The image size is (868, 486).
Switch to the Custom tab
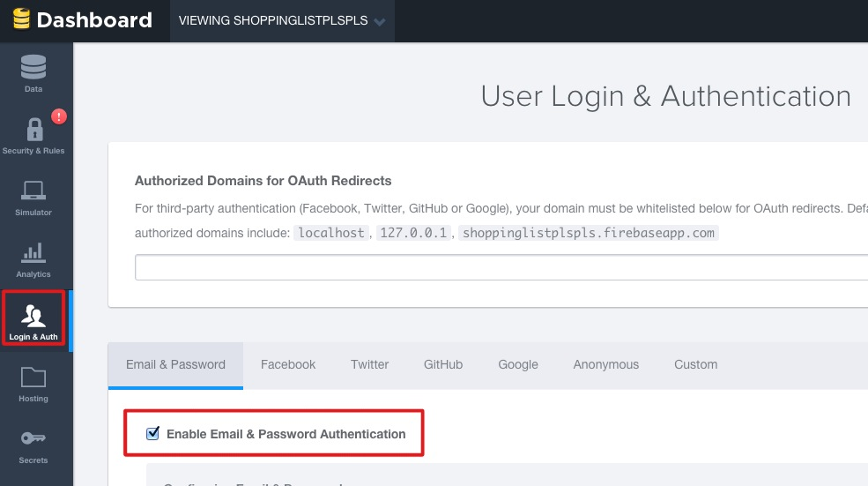[695, 364]
